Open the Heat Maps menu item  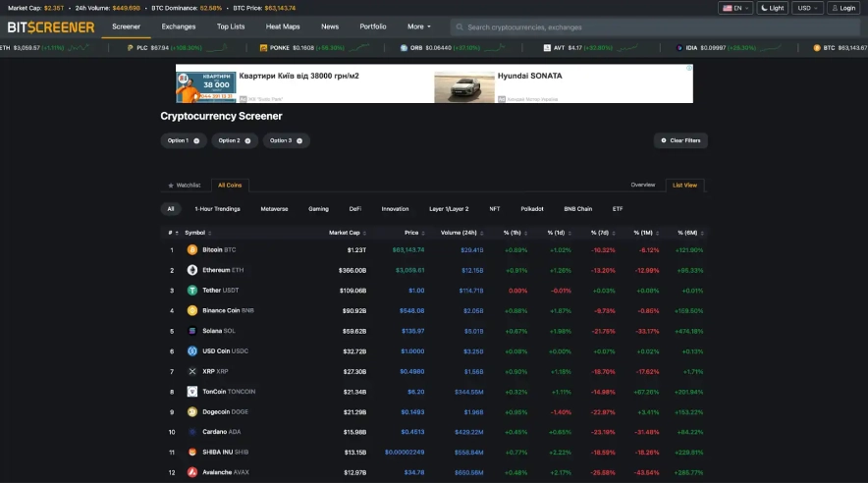coord(283,27)
